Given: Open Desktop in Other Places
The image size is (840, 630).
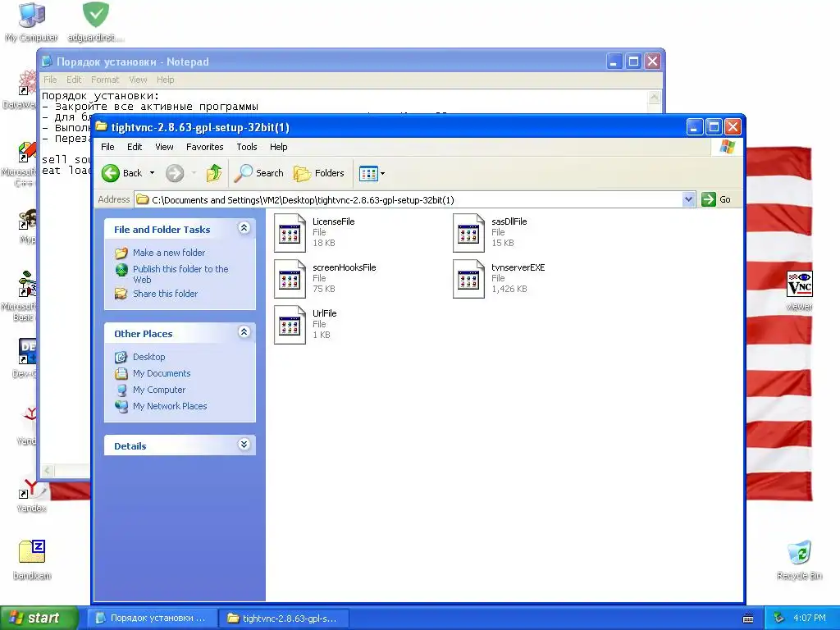Looking at the screenshot, I should [149, 357].
